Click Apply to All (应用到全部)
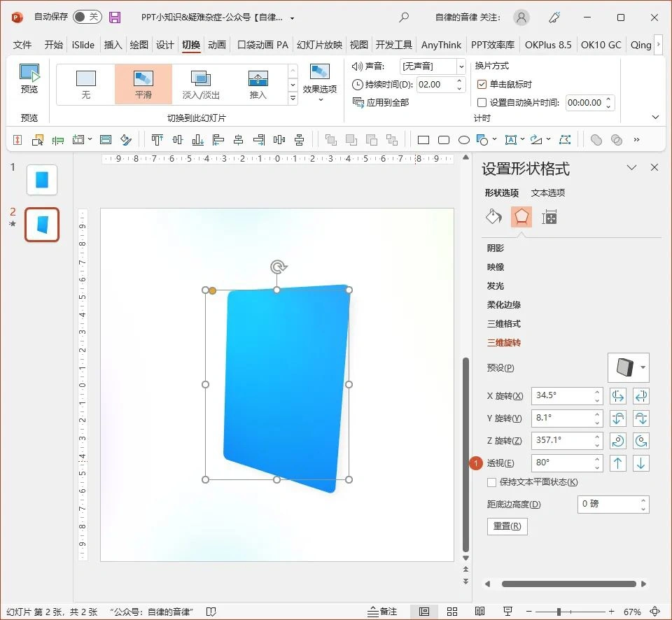Image resolution: width=672 pixels, height=620 pixels. coord(381,102)
